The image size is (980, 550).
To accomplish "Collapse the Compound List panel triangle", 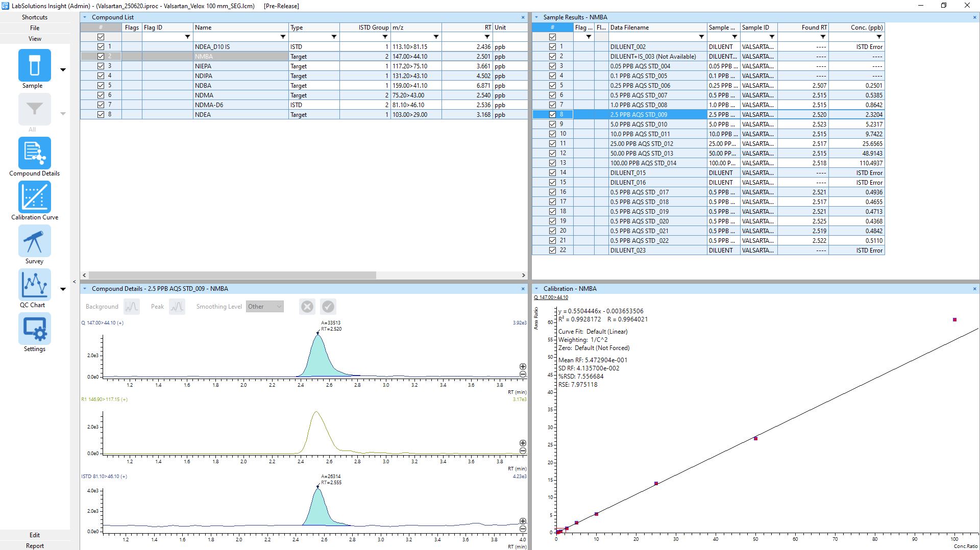I will (85, 17).
